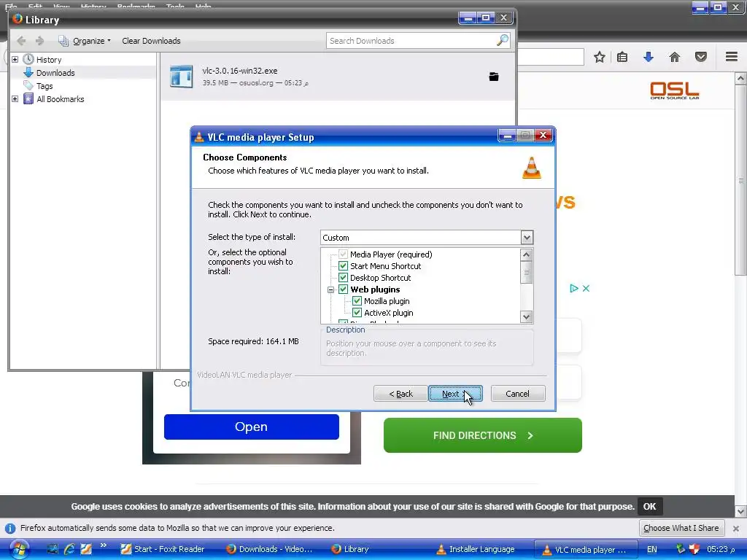Open Firefox bookmarks list icon
747x560 pixels.
(622, 57)
